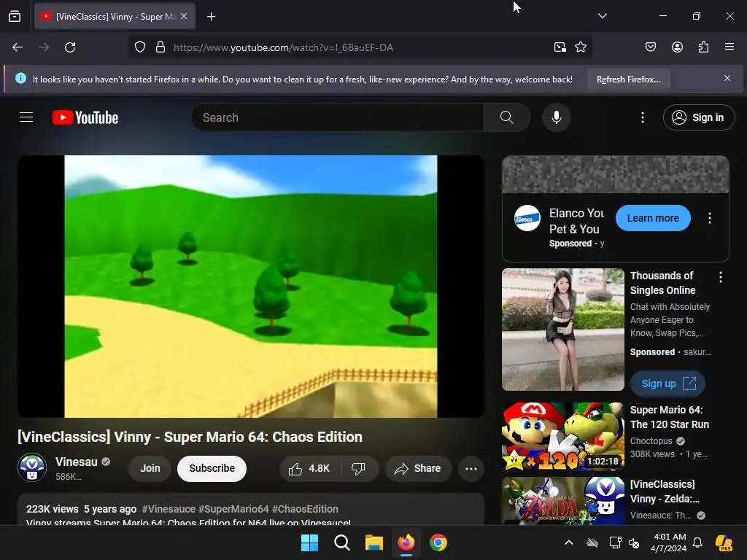The image size is (747, 560).
Task: Open YouTube settings three-dot menu
Action: coord(642,117)
